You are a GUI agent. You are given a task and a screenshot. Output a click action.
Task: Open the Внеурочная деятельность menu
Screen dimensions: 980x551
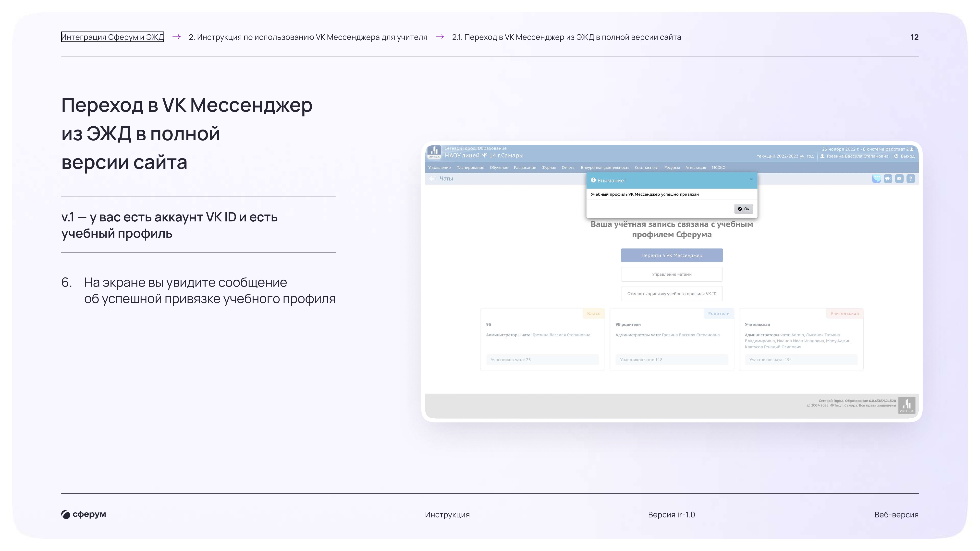click(605, 168)
